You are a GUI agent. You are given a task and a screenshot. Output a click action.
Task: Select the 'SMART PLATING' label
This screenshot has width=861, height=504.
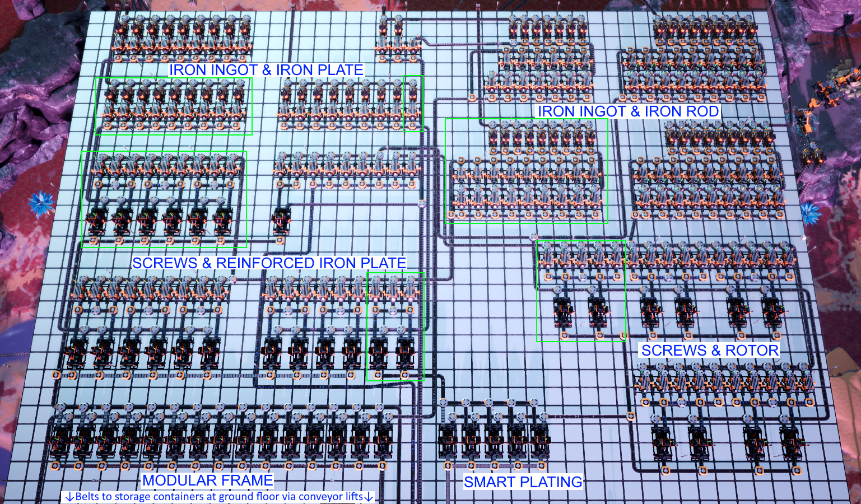coord(523,482)
